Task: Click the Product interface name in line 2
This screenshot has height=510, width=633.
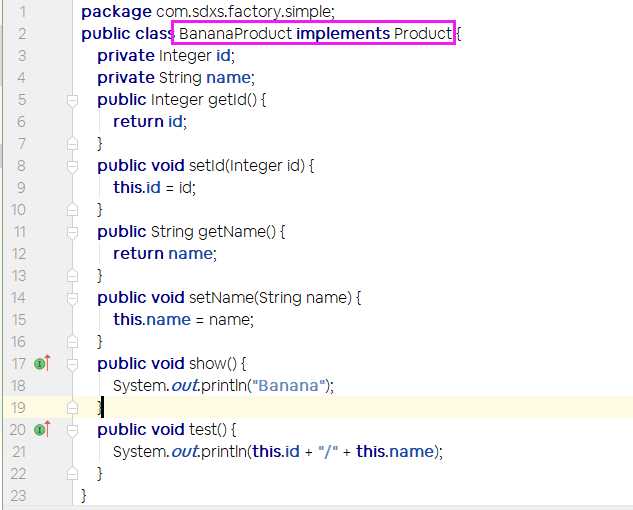Action: click(x=423, y=33)
